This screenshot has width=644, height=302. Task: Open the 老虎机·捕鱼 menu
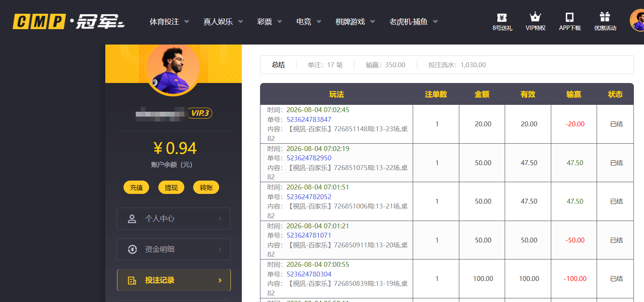(408, 21)
